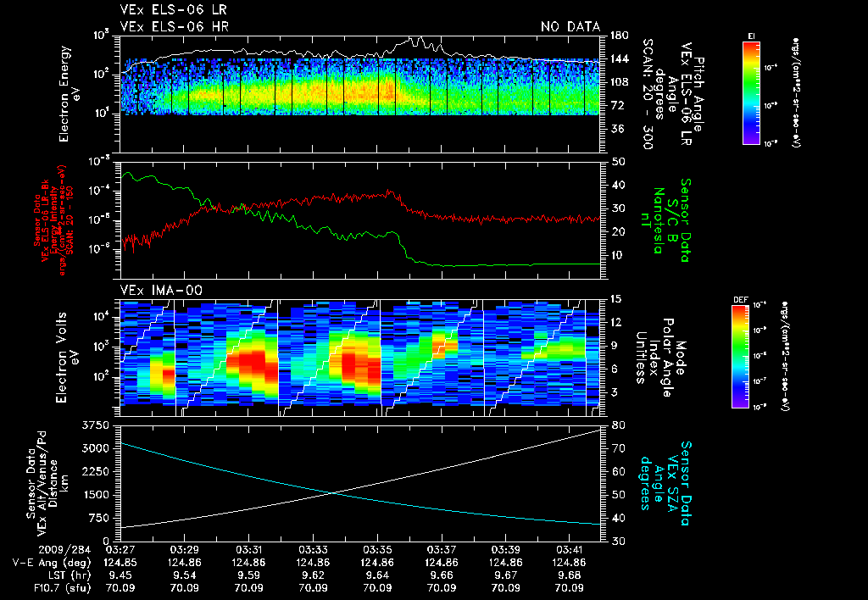Click the 'Pitch Angle' axis label

699,95
